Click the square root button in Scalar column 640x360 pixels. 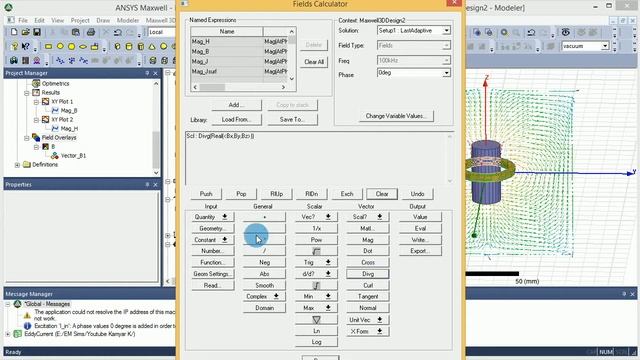316,251
